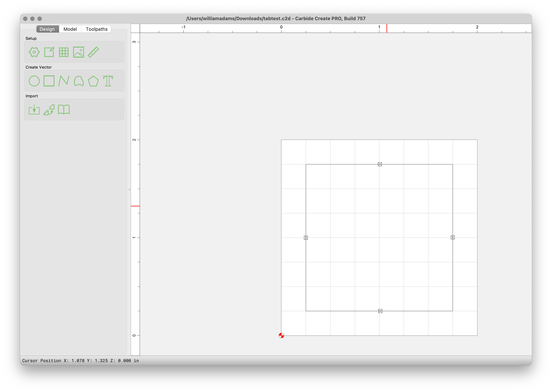Click the Import file icon
Viewport: 552px width, 392px height.
(34, 110)
